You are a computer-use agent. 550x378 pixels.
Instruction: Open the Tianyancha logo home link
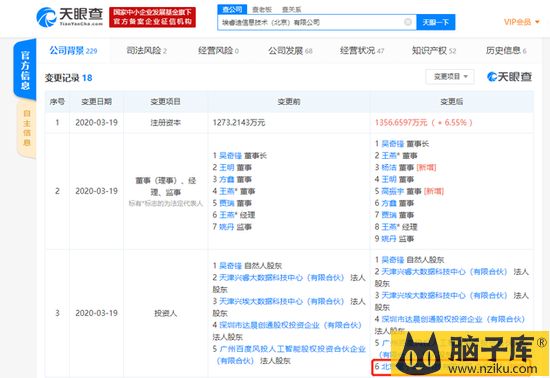pos(69,16)
